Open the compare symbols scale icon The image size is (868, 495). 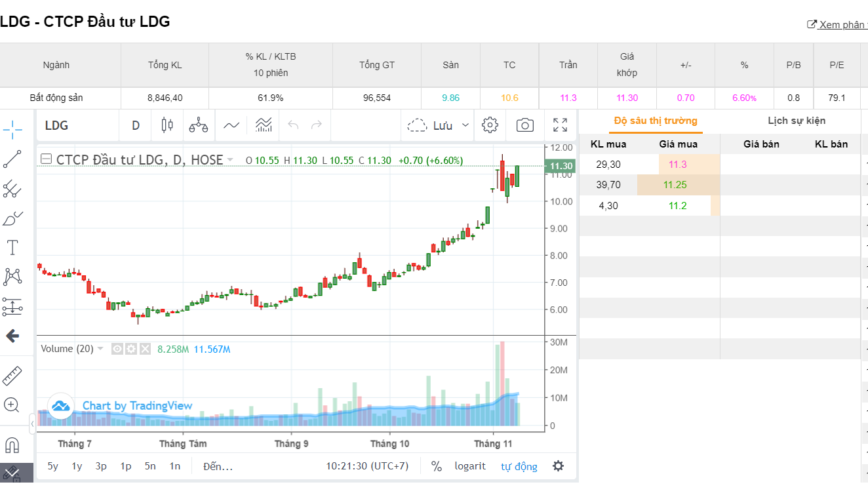(x=198, y=125)
